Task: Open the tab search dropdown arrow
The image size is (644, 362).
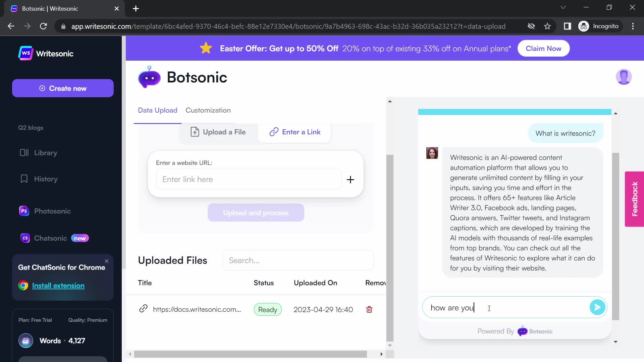Action: (563, 7)
